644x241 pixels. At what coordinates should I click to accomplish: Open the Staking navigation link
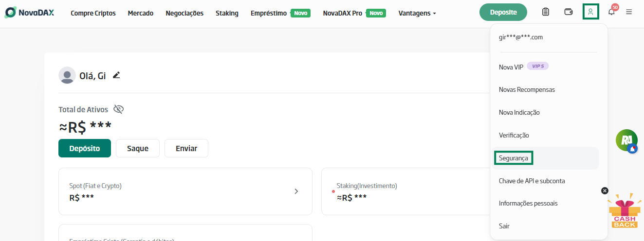click(x=227, y=13)
